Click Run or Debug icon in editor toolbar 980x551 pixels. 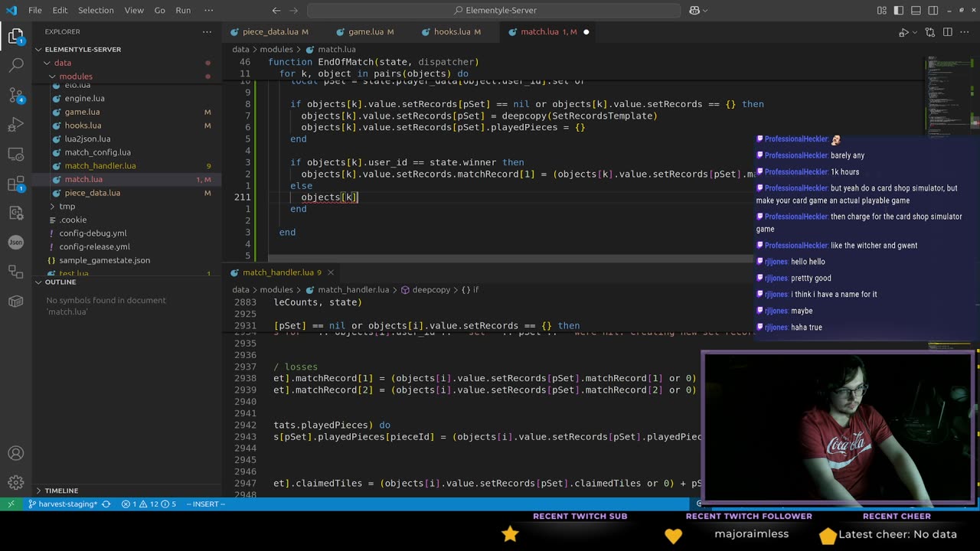point(903,32)
